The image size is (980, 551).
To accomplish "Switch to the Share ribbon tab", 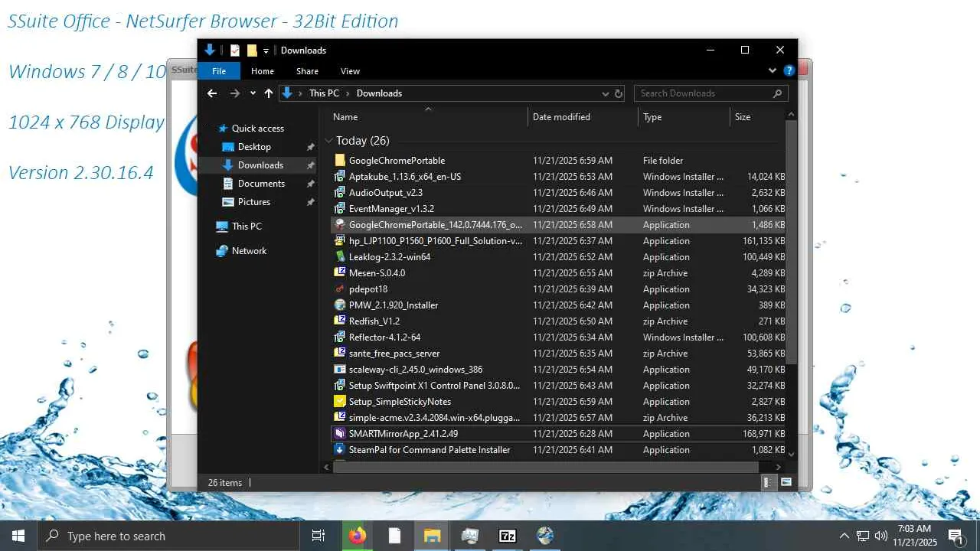I will pos(307,71).
